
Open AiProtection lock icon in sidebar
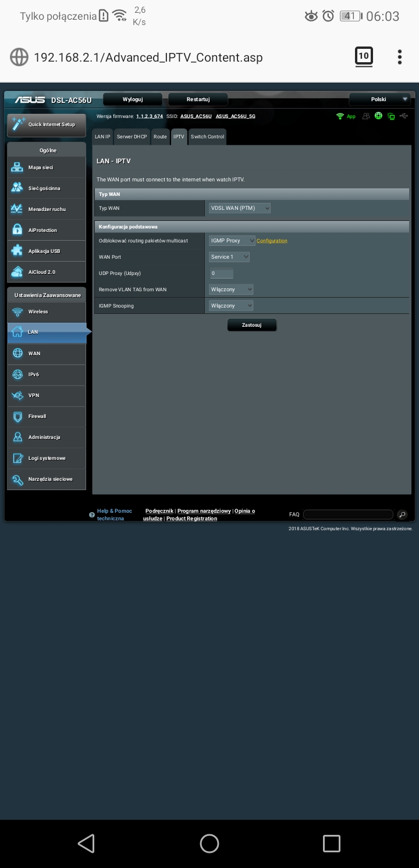click(17, 230)
